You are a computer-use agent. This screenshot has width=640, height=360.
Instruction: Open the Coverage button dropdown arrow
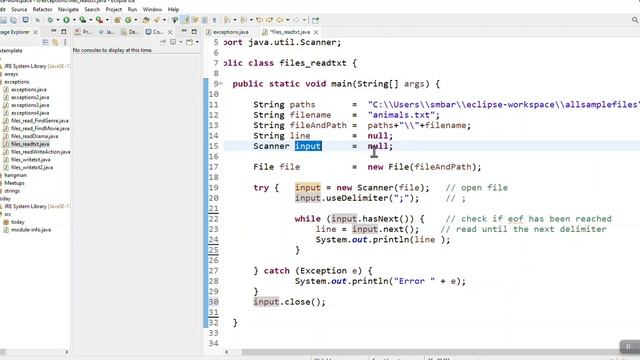(x=91, y=20)
